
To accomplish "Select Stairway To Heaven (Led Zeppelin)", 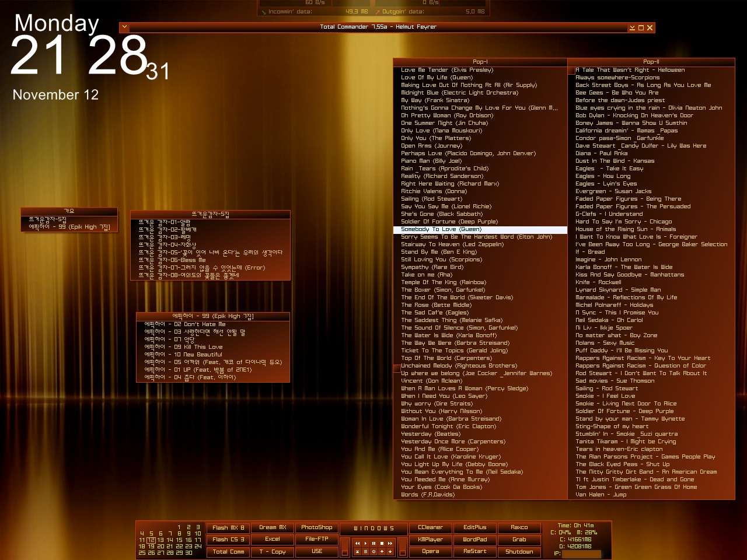I will (x=480, y=244).
